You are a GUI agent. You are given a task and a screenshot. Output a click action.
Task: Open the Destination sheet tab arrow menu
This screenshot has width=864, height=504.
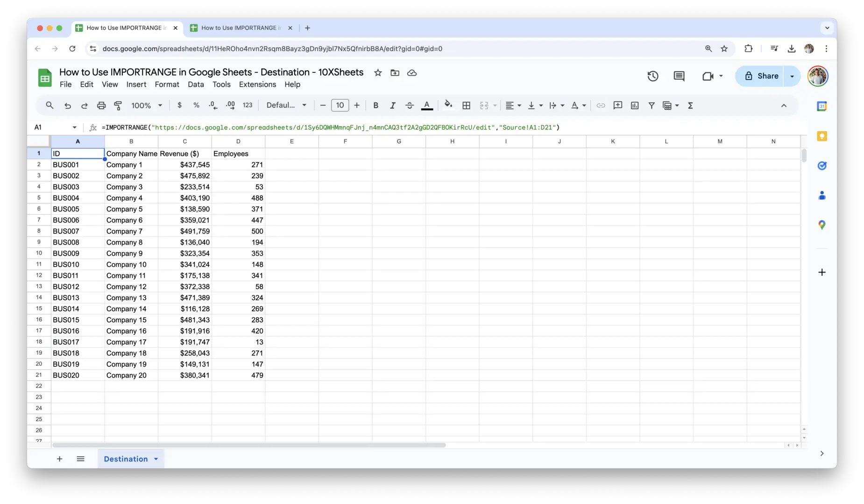(156, 459)
